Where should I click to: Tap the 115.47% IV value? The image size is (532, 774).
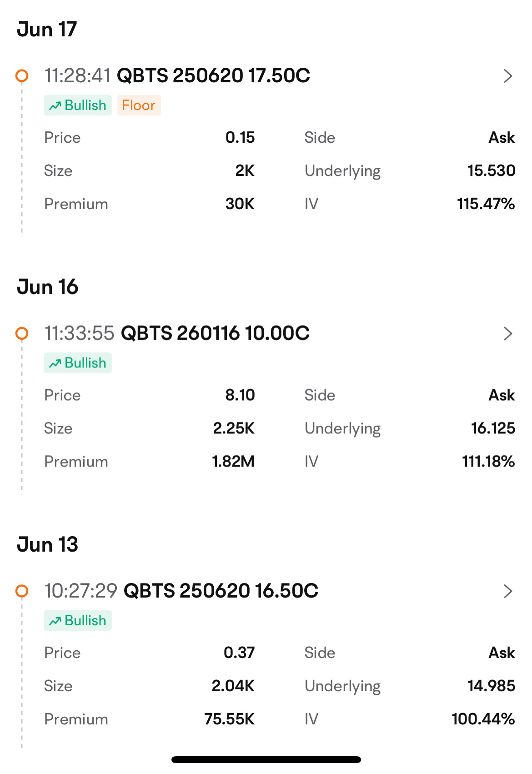coord(486,204)
